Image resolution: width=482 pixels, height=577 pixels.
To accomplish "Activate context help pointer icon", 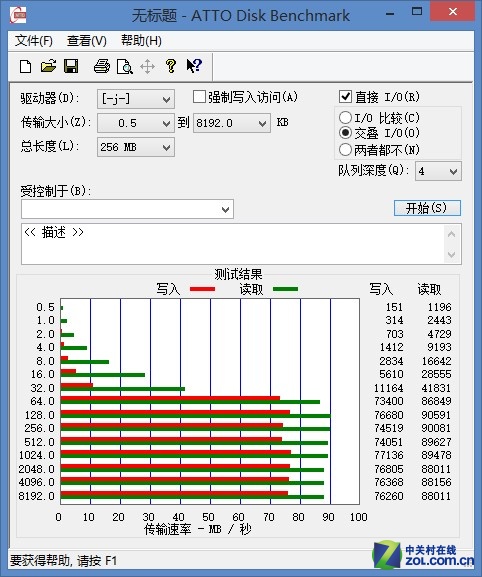I will coord(194,66).
